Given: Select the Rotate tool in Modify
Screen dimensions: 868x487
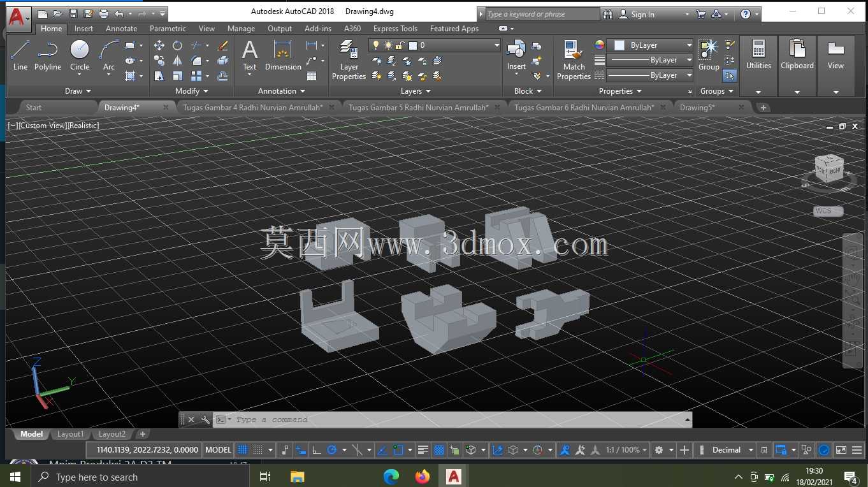Looking at the screenshot, I should coord(178,45).
